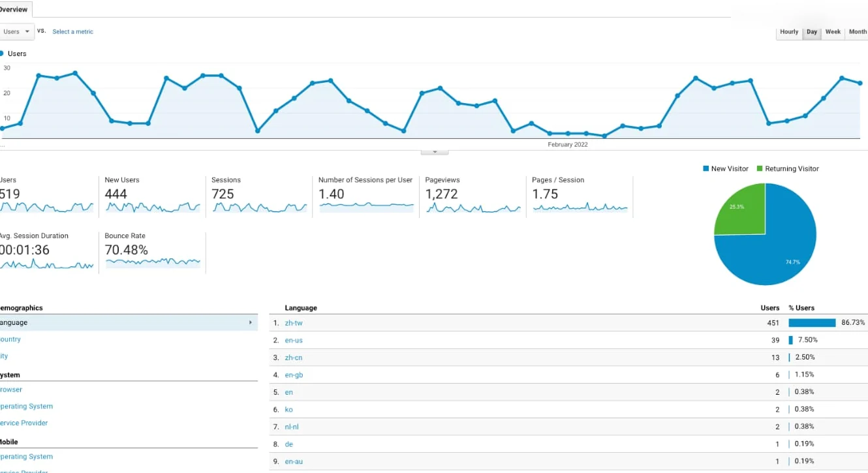
Task: Select Number of Sessions per User card
Action: click(366, 195)
